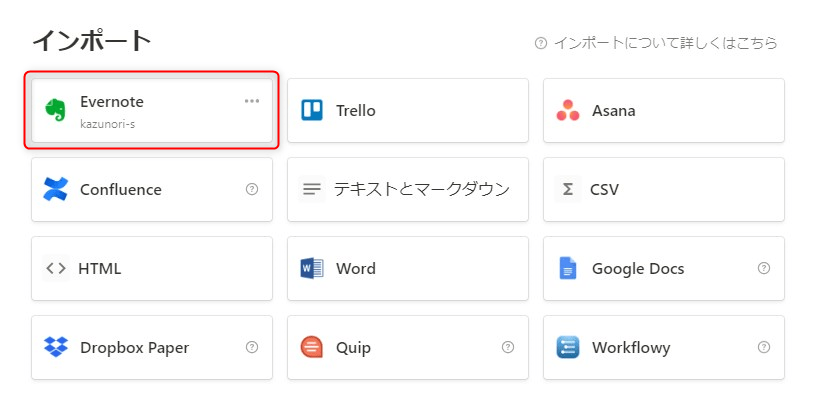
Task: Open the Google Docs help question mark
Action: pos(764,268)
